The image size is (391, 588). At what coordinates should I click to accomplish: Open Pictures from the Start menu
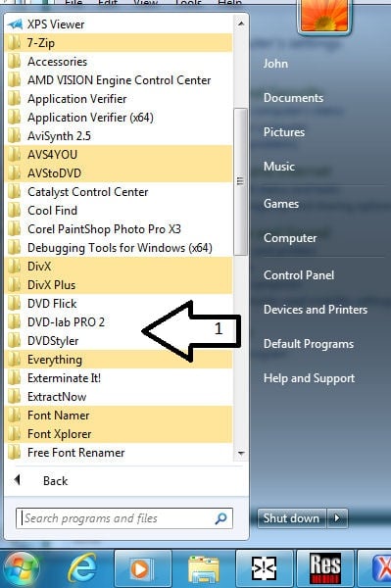pyautogui.click(x=284, y=132)
